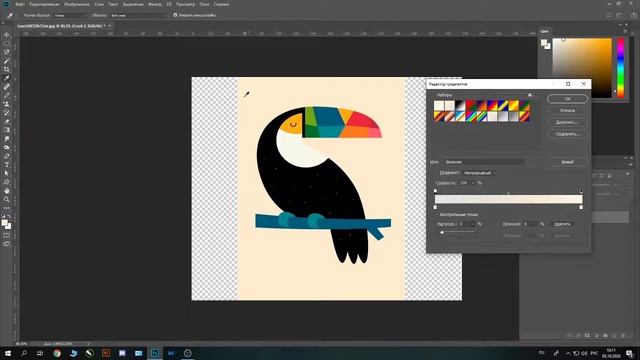Click the Загрузить load gradients button
640x360 pixels.
pos(567,122)
